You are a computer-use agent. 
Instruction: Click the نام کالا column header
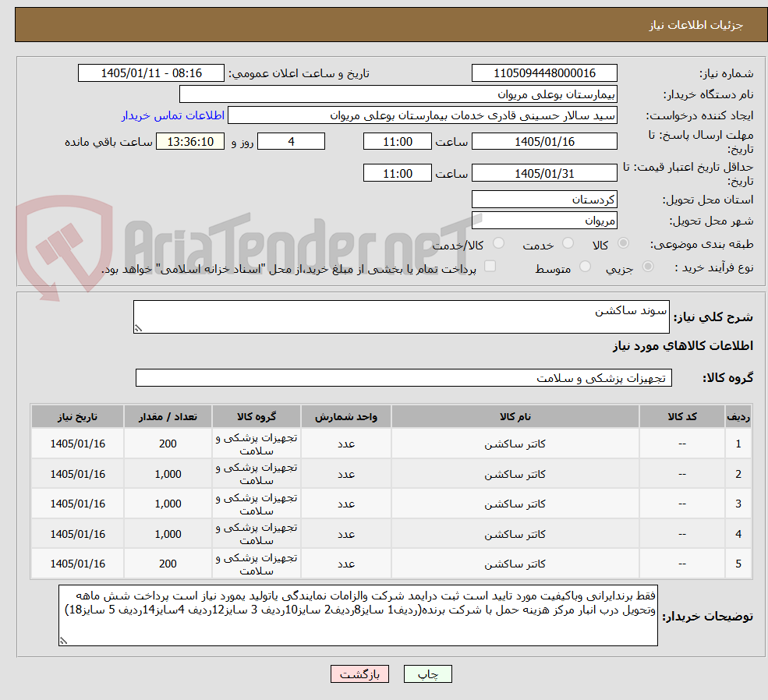[515, 416]
